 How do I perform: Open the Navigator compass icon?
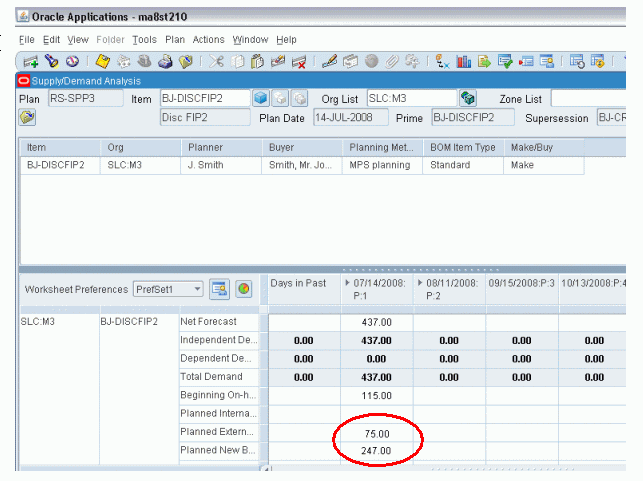[73, 62]
